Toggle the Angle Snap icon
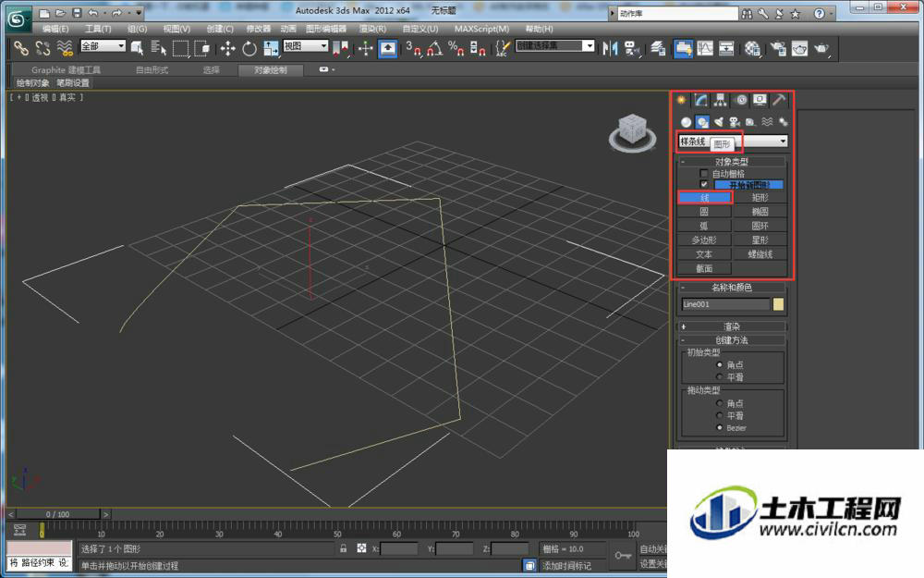This screenshot has width=924, height=578. 434,48
